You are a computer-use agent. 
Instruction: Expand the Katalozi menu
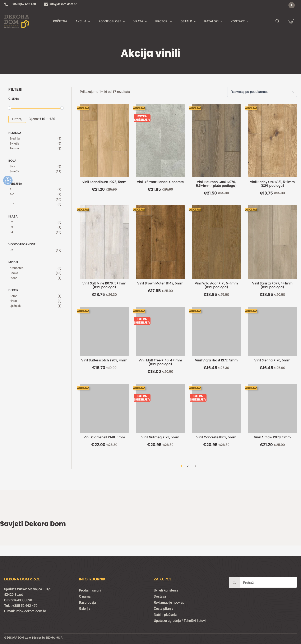click(x=213, y=21)
